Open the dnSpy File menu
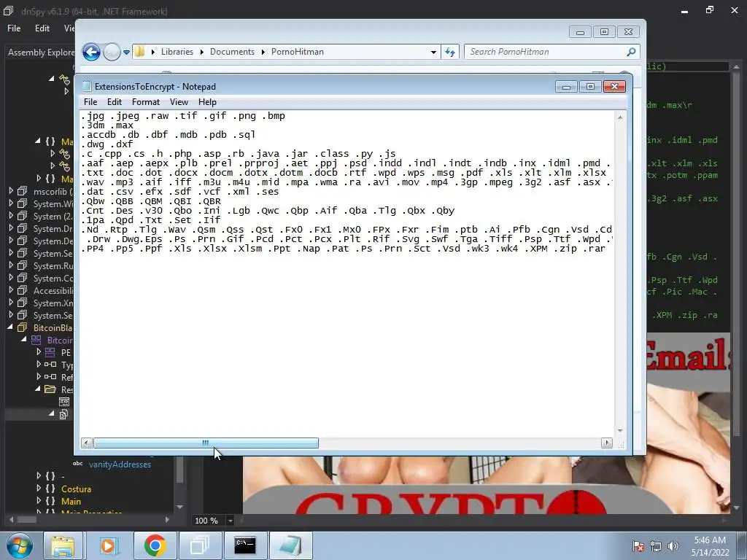Image resolution: width=747 pixels, height=560 pixels. [x=14, y=28]
